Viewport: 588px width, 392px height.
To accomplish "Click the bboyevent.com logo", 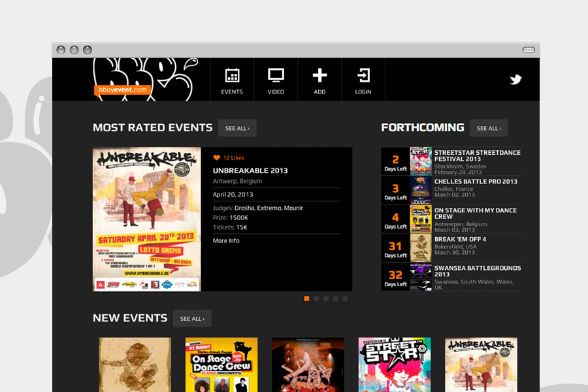I will [123, 90].
